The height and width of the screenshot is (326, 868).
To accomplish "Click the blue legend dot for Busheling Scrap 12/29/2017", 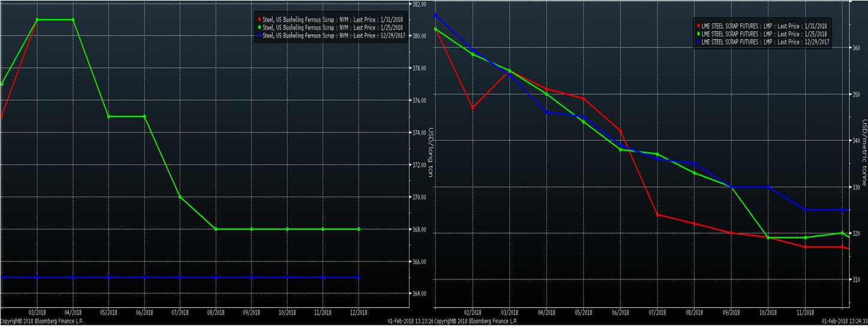I will point(259,35).
